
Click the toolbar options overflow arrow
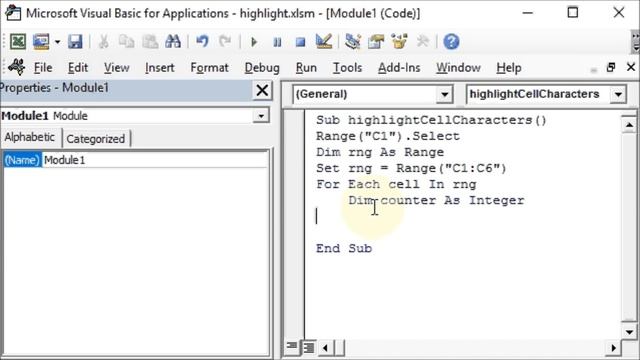tap(636, 42)
